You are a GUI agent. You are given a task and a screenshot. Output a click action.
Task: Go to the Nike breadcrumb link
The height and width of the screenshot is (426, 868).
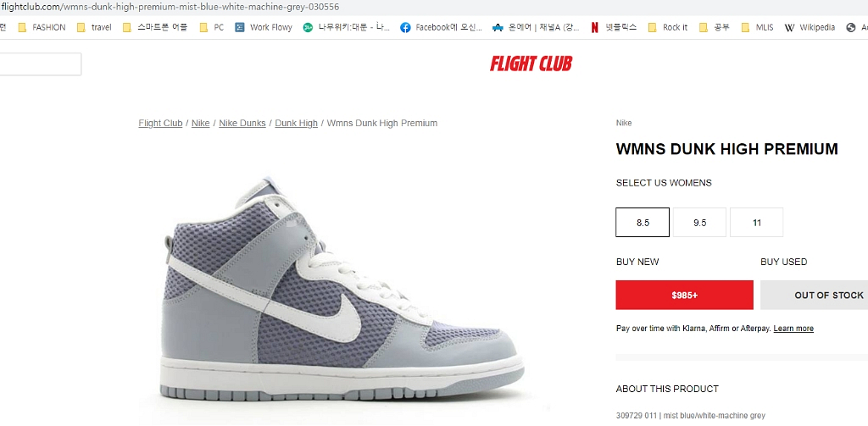point(200,123)
